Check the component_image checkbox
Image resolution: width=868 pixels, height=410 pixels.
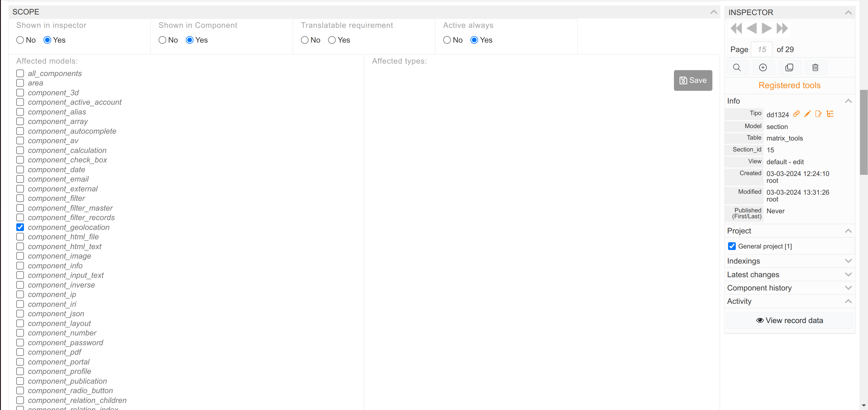tap(20, 256)
